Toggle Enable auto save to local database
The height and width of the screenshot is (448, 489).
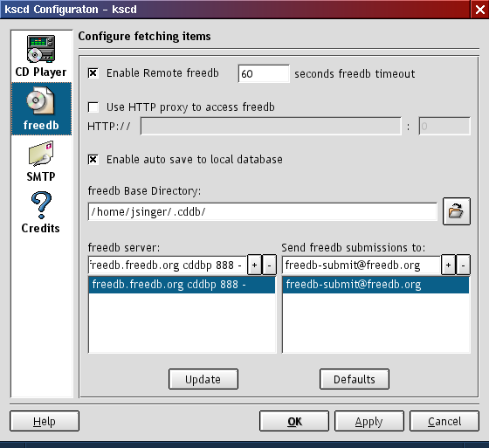[93, 160]
